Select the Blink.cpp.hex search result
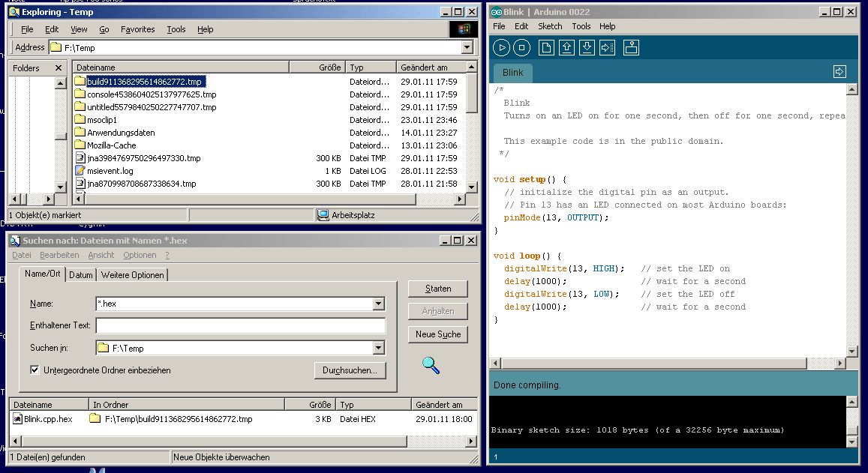868x473 pixels. click(48, 419)
